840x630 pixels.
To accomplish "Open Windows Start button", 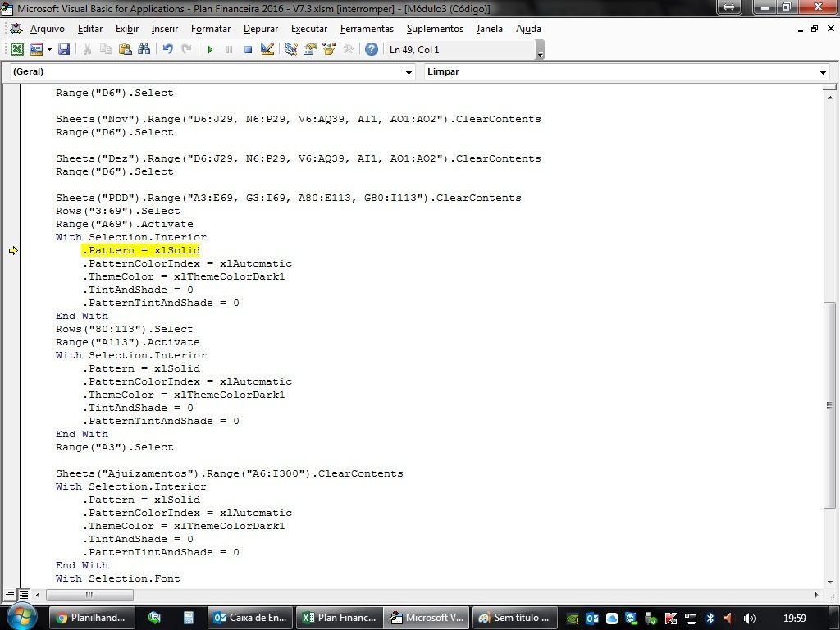I will tap(21, 616).
